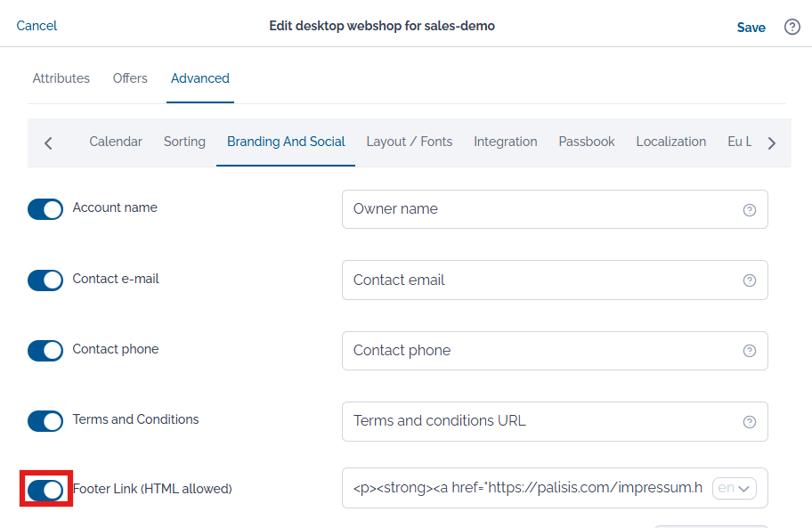Click the 'Edit desktop webshop for sales-demo' title
This screenshot has height=528, width=812.
382,26
